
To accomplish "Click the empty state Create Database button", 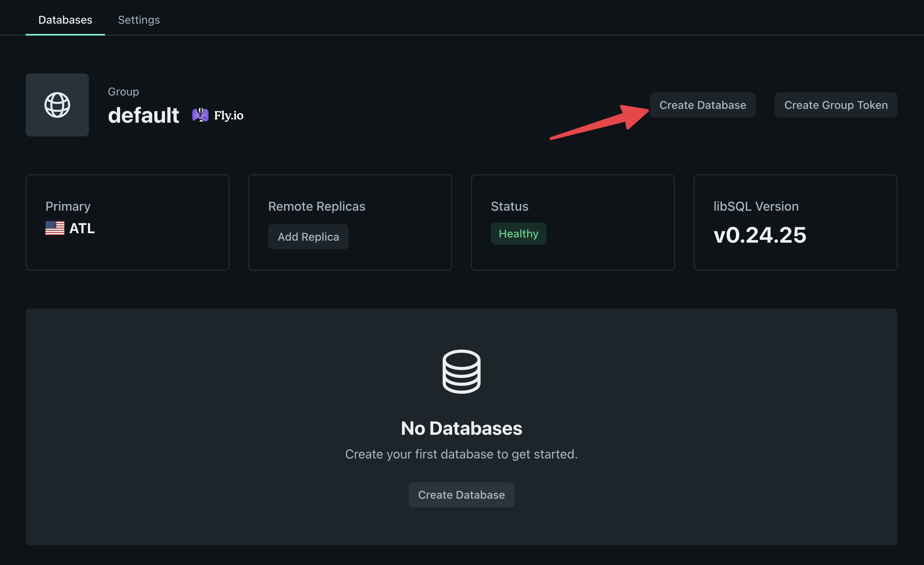I will 461,494.
